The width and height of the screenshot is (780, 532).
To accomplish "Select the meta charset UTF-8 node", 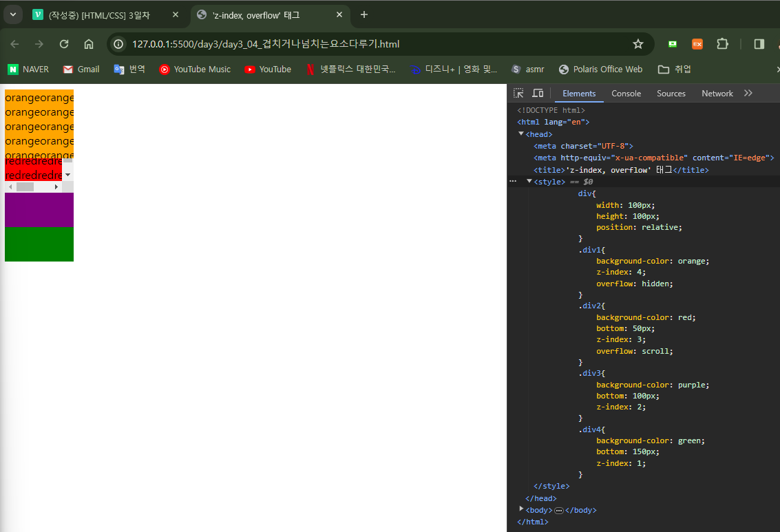I will click(583, 146).
